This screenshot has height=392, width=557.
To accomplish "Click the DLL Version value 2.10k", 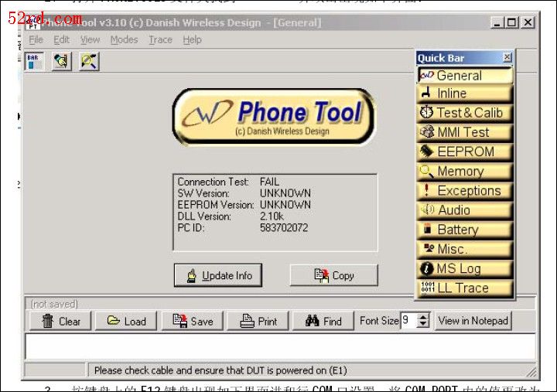I will pos(272,216).
